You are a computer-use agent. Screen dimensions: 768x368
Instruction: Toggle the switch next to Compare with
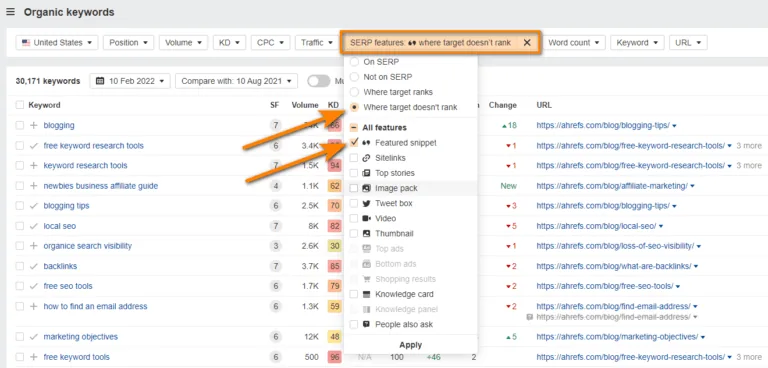tap(319, 81)
